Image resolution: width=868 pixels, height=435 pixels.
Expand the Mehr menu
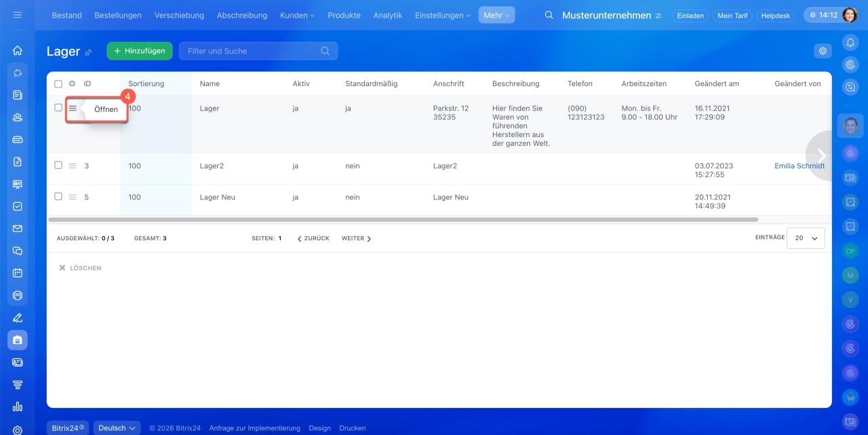pyautogui.click(x=496, y=15)
